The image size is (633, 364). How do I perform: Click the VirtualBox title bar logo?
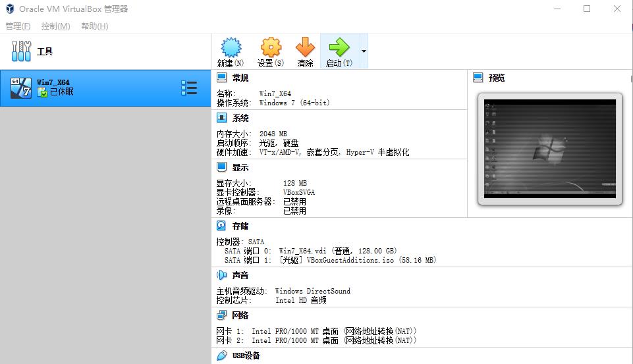tap(10, 9)
